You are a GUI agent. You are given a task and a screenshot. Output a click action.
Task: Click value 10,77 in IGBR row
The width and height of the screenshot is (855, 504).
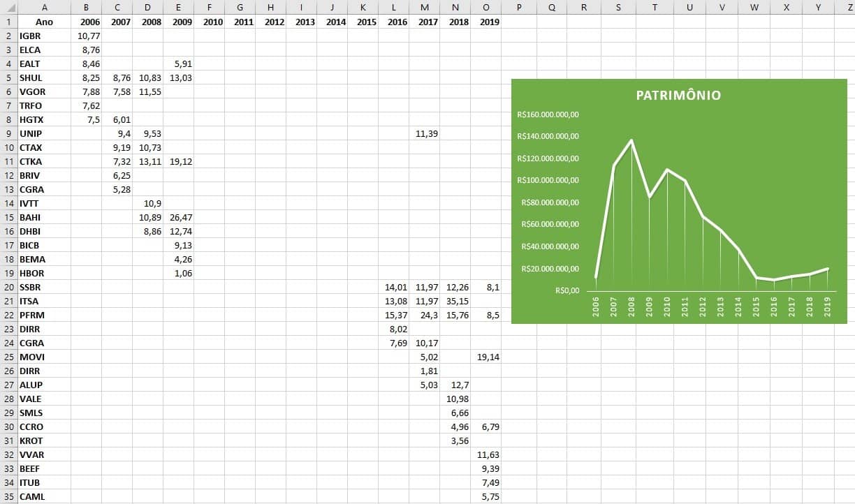tap(86, 36)
